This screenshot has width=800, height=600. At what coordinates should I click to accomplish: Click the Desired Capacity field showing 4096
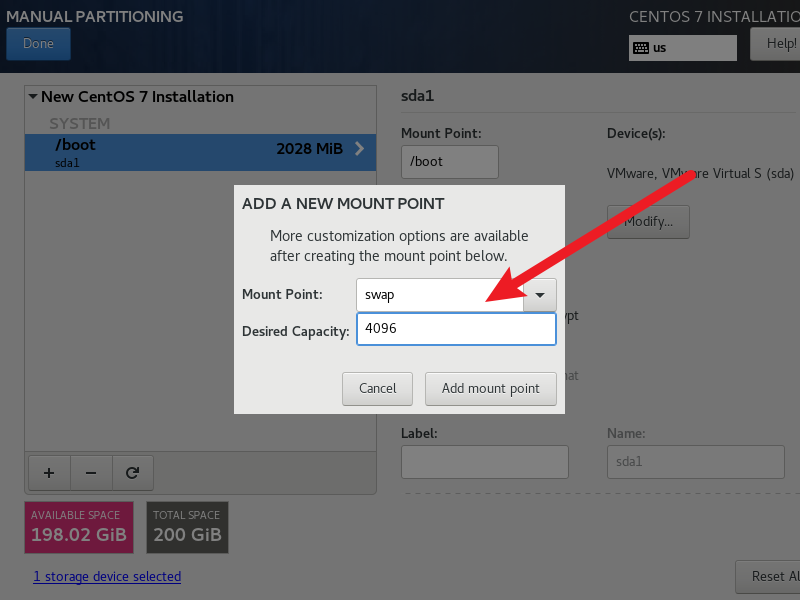[456, 329]
